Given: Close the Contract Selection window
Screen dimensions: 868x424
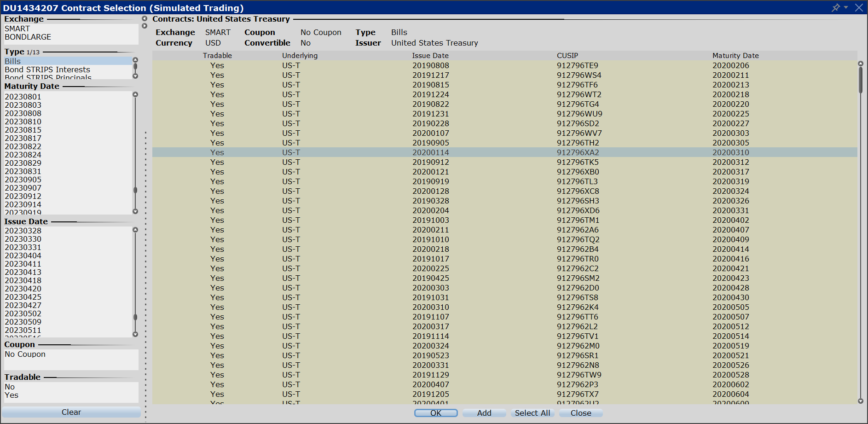Looking at the screenshot, I should pos(859,8).
